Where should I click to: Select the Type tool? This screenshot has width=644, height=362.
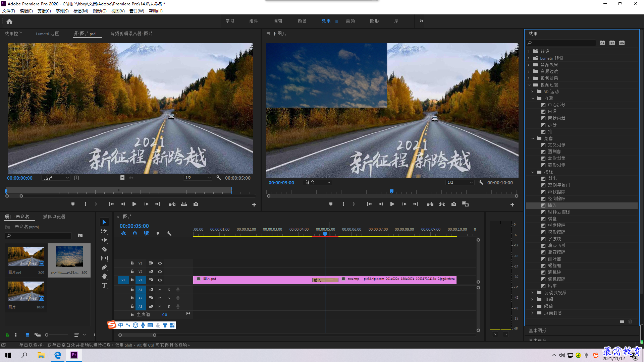tap(104, 285)
